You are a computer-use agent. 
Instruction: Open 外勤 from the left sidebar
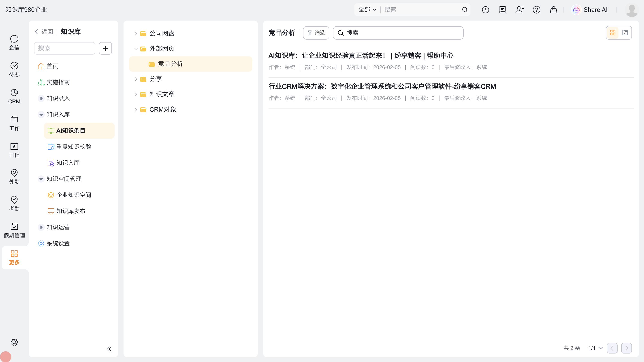(14, 177)
